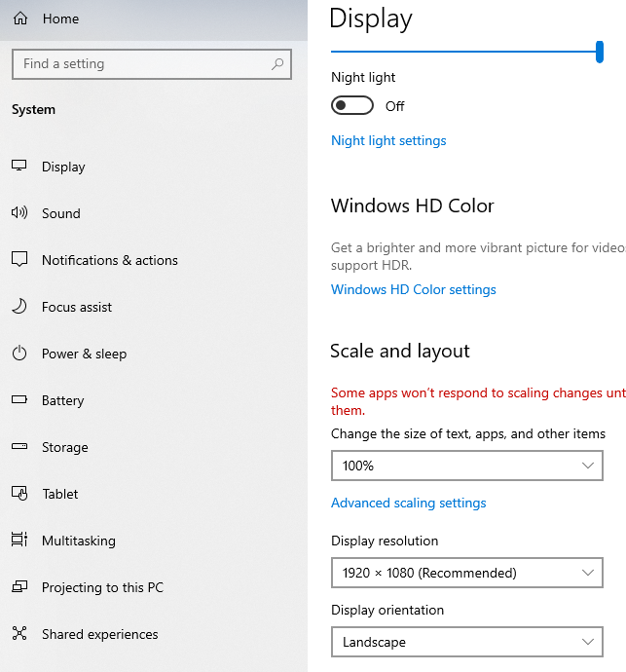
Task: Open the Display orientation Landscape dropdown
Action: coord(467,642)
